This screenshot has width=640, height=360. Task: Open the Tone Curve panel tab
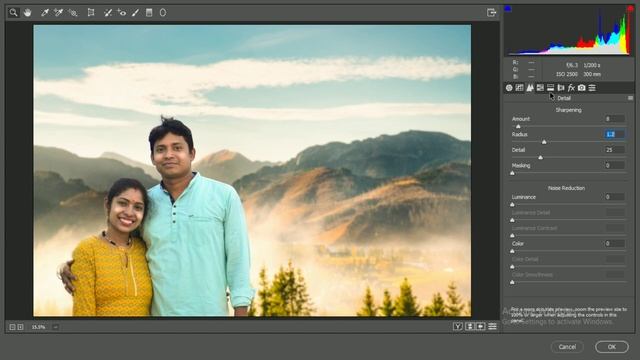pos(519,88)
